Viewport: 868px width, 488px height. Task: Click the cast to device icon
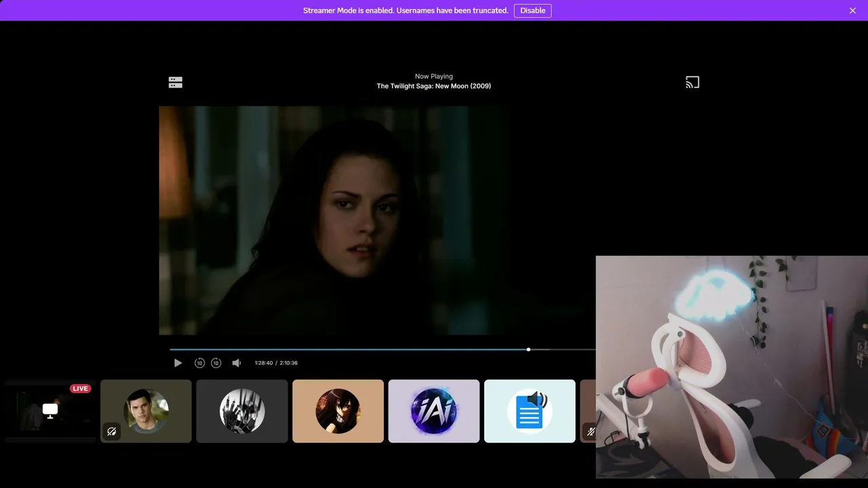(x=692, y=82)
